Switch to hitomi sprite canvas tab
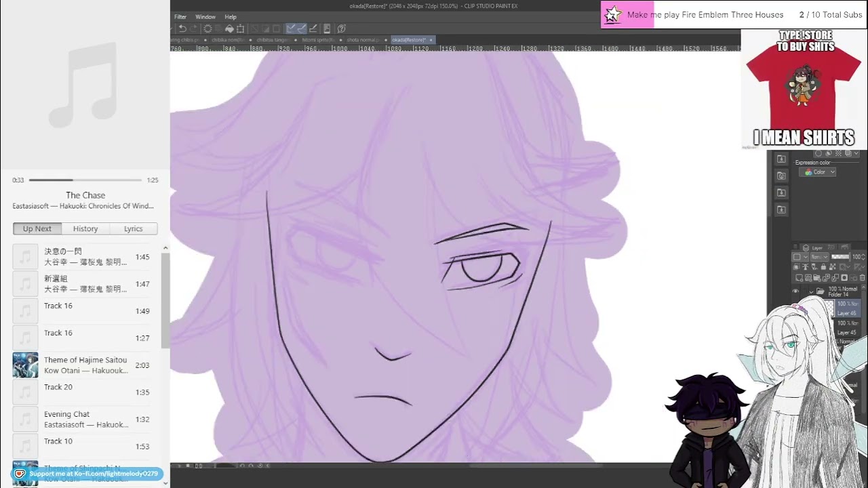868x488 pixels. pos(320,40)
